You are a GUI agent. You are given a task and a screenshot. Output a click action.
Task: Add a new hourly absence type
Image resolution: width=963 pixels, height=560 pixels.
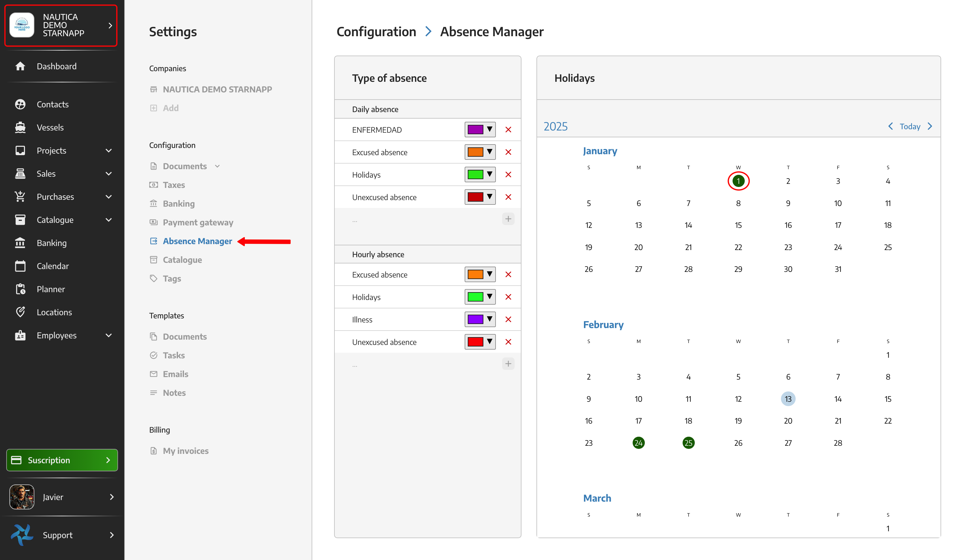508,364
